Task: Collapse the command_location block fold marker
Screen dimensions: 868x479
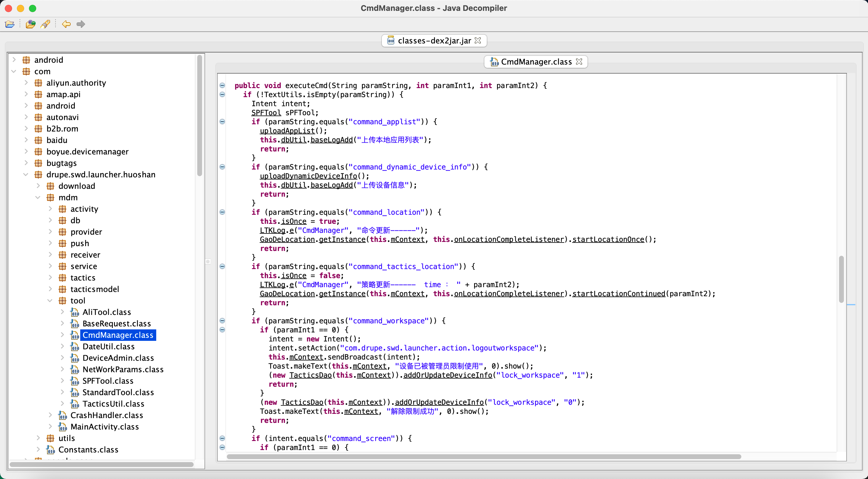Action: 222,212
